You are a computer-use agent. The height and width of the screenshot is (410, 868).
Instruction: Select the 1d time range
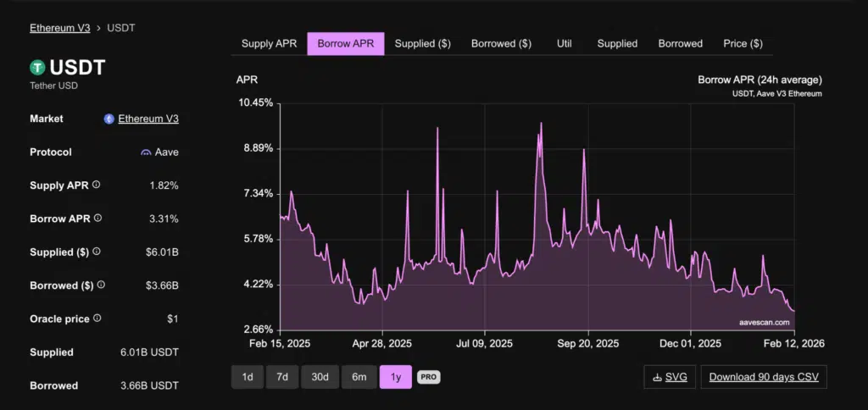pyautogui.click(x=247, y=377)
